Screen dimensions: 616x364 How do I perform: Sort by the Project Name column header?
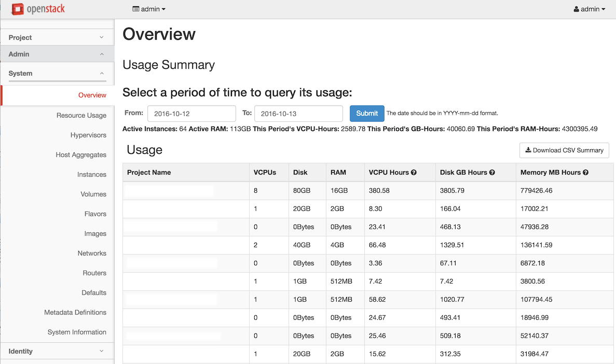(x=149, y=173)
